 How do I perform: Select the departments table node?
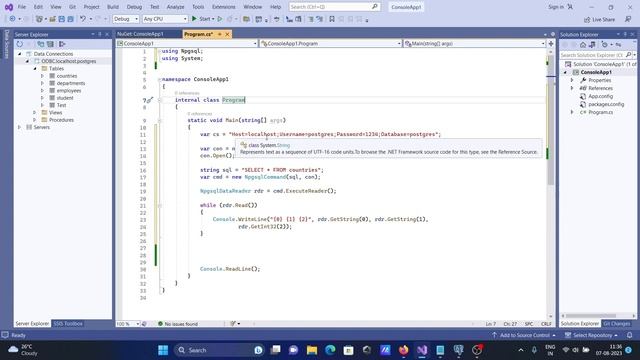point(71,83)
